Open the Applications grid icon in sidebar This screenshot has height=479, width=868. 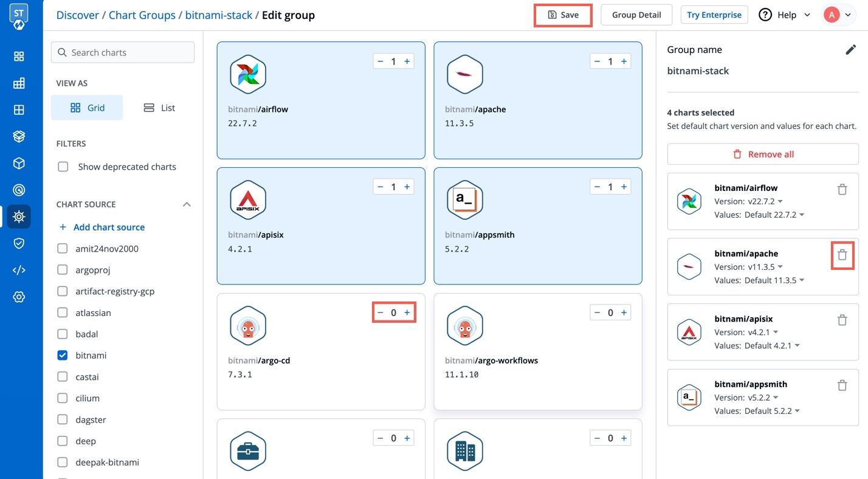[x=19, y=57]
